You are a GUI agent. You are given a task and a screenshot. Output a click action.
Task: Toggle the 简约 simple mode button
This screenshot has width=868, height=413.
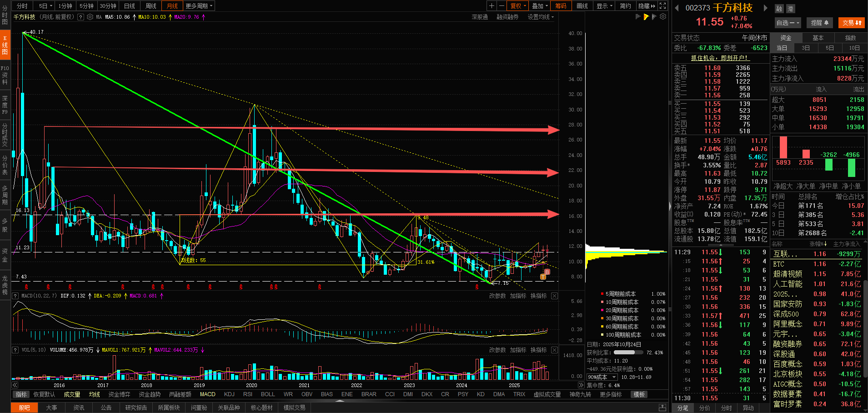(x=626, y=6)
